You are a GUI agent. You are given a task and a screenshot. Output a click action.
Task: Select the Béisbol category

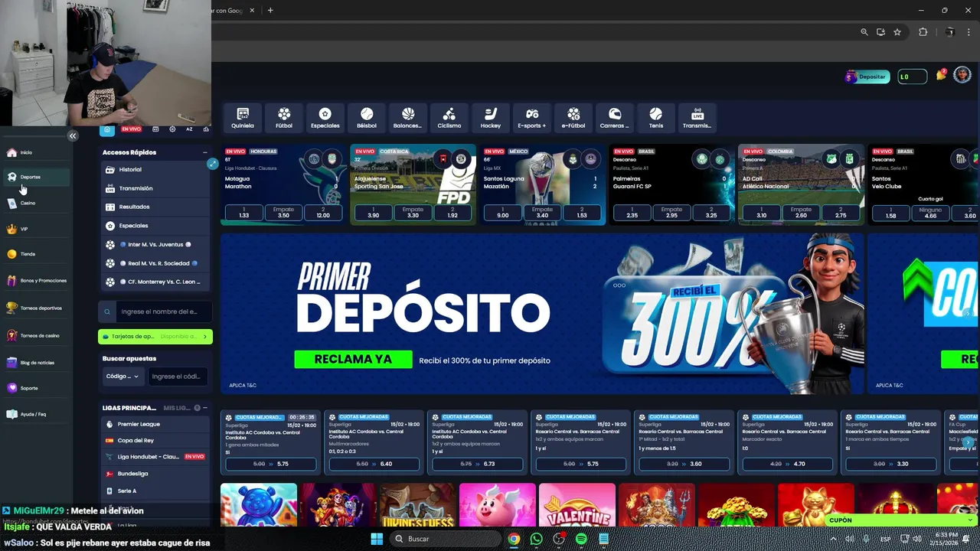367,118
